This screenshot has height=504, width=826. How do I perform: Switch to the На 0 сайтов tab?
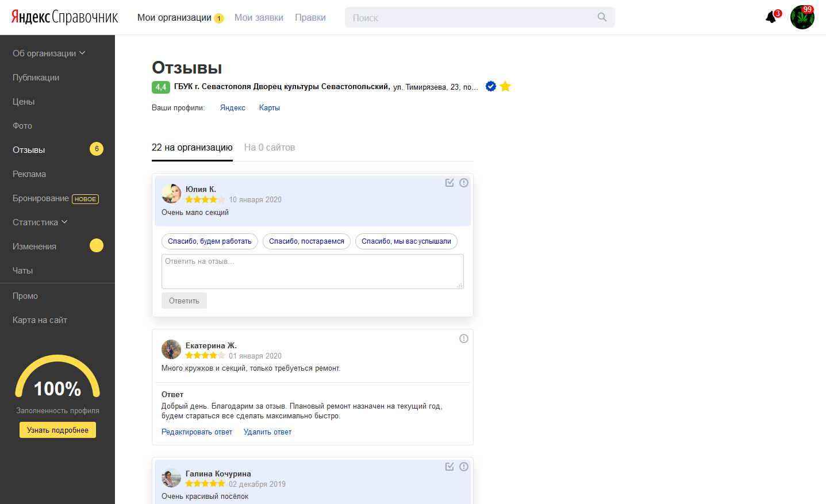[269, 148]
